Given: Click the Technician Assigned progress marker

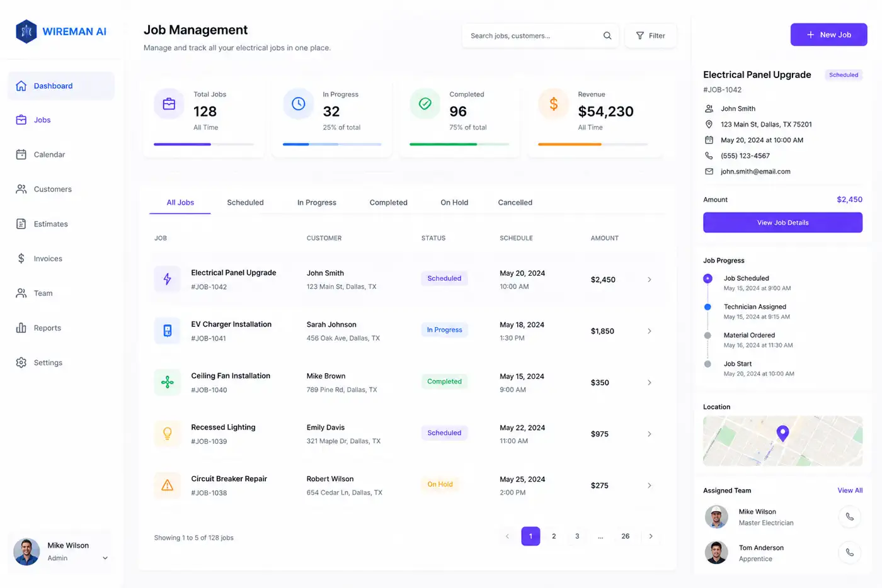Looking at the screenshot, I should (707, 307).
